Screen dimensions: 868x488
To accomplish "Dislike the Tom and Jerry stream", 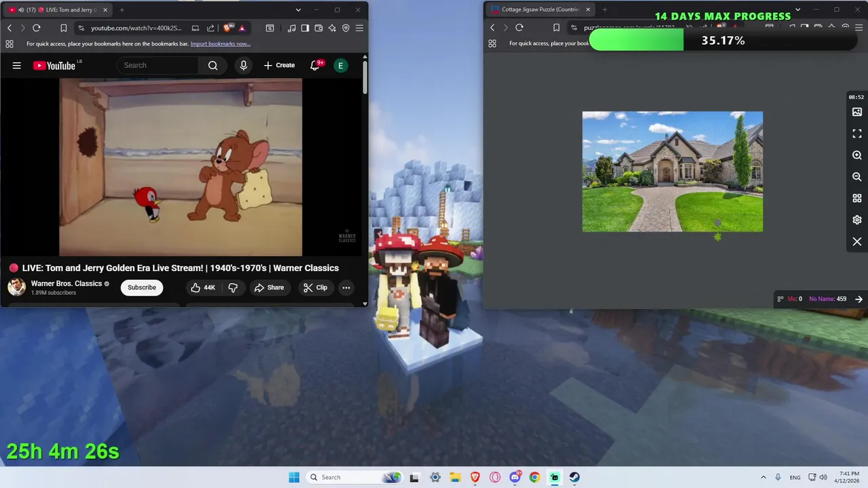I will 233,287.
